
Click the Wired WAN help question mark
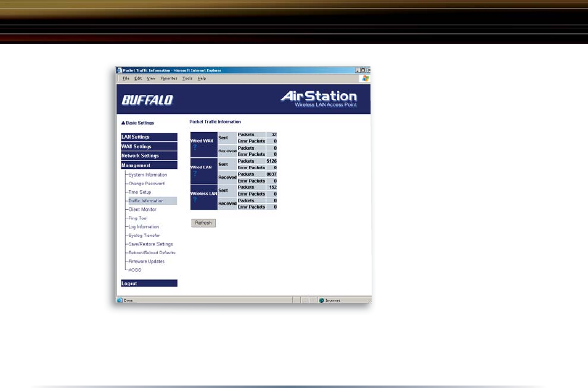[195, 147]
